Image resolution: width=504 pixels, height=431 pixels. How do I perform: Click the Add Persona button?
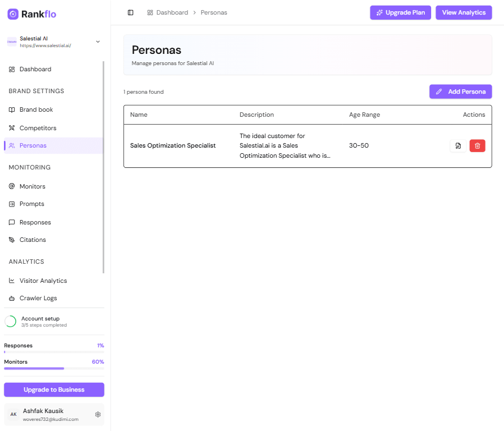click(460, 91)
